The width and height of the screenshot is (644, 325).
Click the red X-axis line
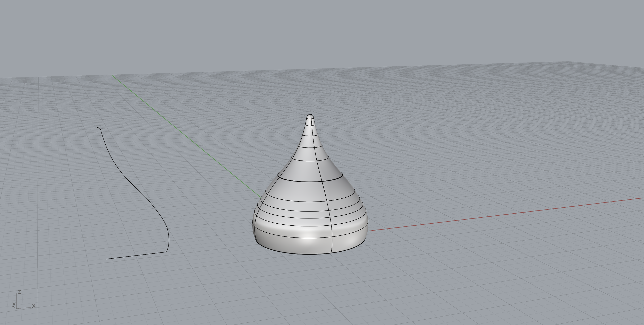click(489, 217)
